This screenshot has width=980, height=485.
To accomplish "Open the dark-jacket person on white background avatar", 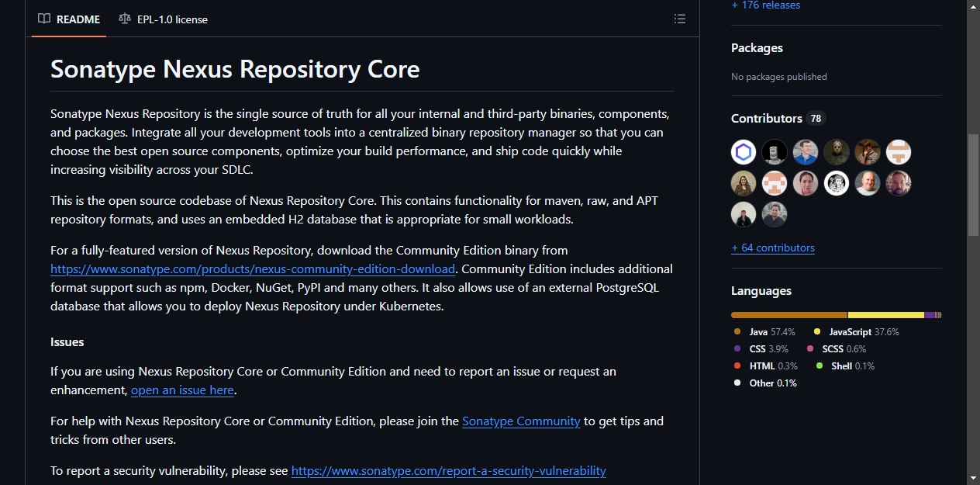I will tap(744, 214).
